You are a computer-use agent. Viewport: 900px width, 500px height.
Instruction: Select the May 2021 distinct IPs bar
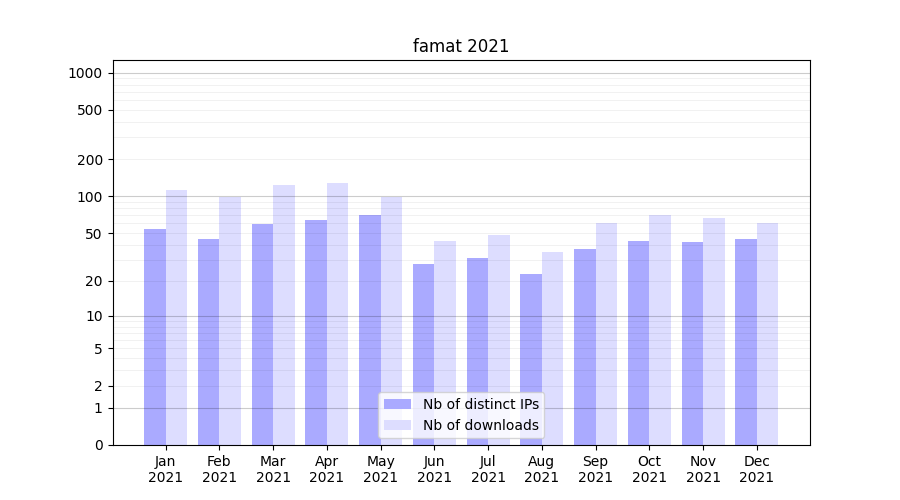370,330
